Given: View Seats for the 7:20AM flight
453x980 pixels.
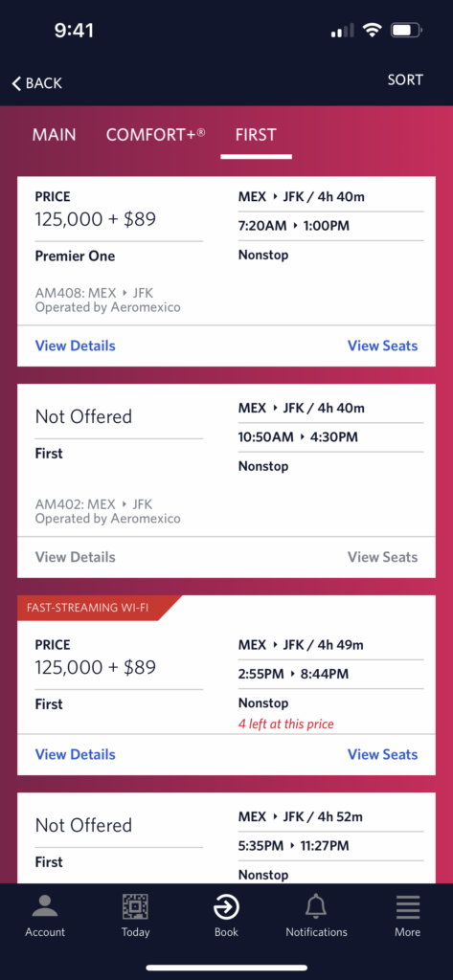Looking at the screenshot, I should (382, 345).
